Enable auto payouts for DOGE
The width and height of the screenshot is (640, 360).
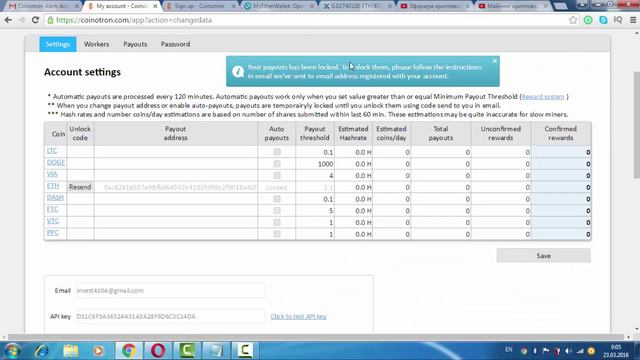[277, 164]
